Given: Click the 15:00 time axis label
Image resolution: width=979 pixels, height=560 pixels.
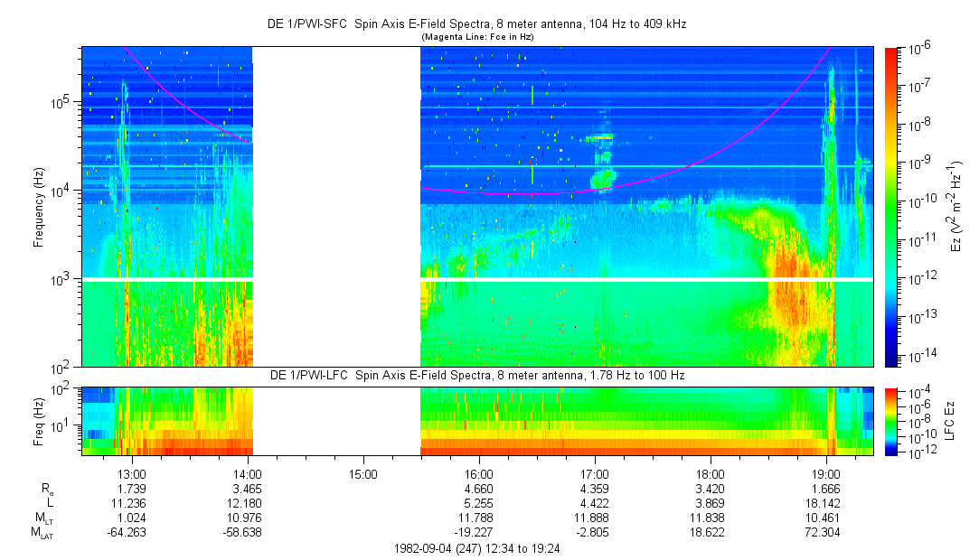Looking at the screenshot, I should point(363,474).
